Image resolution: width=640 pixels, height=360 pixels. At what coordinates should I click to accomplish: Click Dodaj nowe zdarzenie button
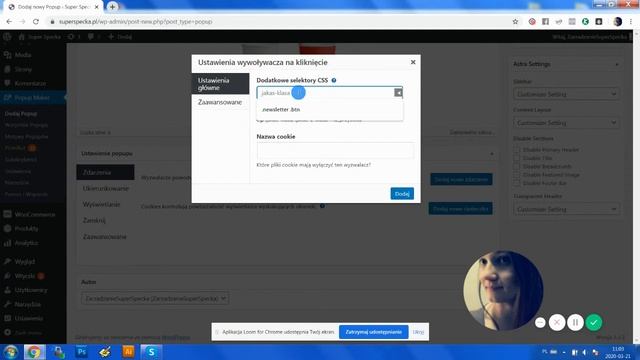[x=461, y=179]
